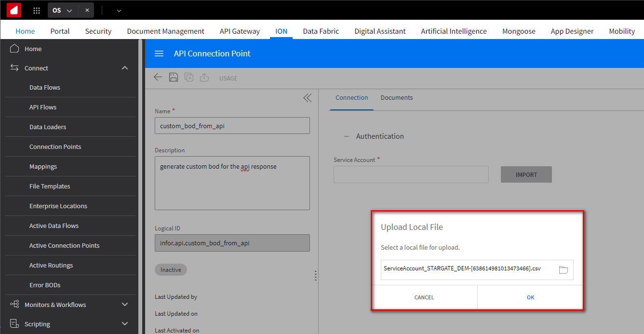644x334 pixels.
Task: Collapse the Authentication section
Action: point(346,136)
